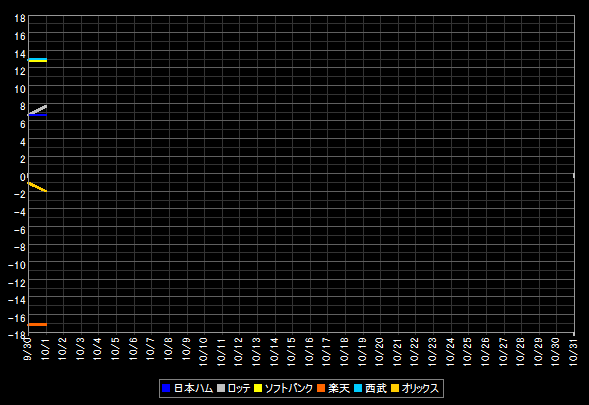Click the 10/25 date axis label
This screenshot has width=589, height=405.
468,351
